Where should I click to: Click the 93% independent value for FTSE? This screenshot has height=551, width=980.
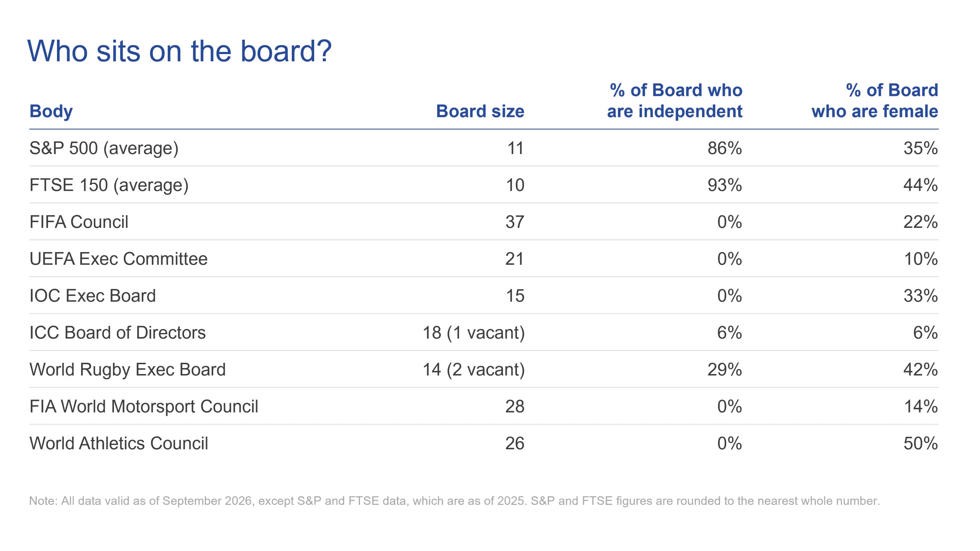tap(725, 185)
